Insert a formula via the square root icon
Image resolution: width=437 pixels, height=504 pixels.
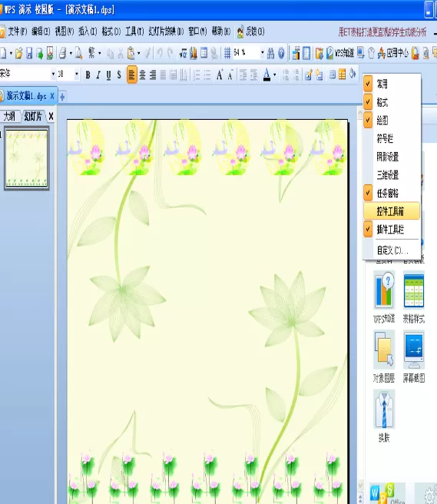coord(183,53)
